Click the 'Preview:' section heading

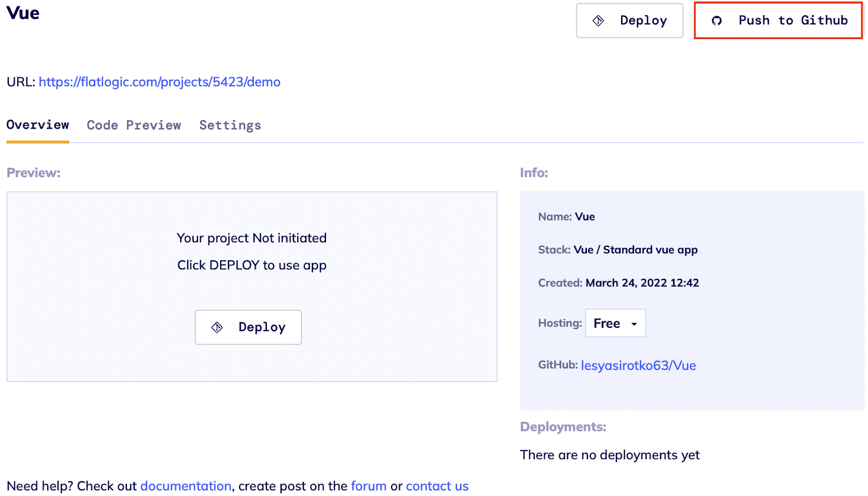point(34,173)
